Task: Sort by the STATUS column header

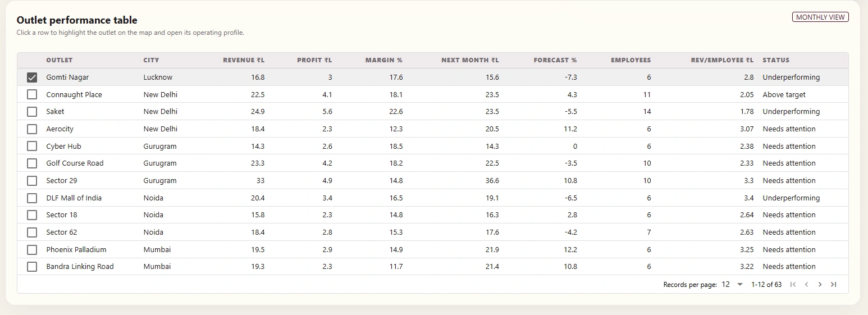Action: tap(776, 60)
